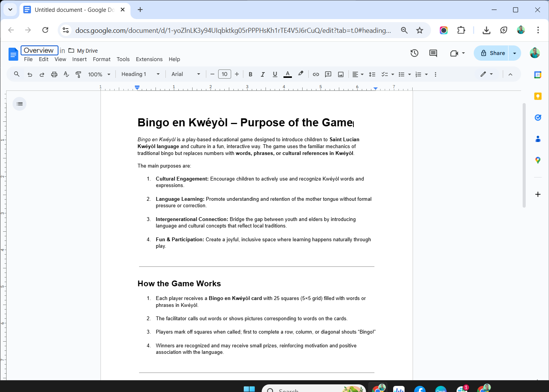Click the font size field
This screenshot has height=392, width=549.
pyautogui.click(x=225, y=74)
